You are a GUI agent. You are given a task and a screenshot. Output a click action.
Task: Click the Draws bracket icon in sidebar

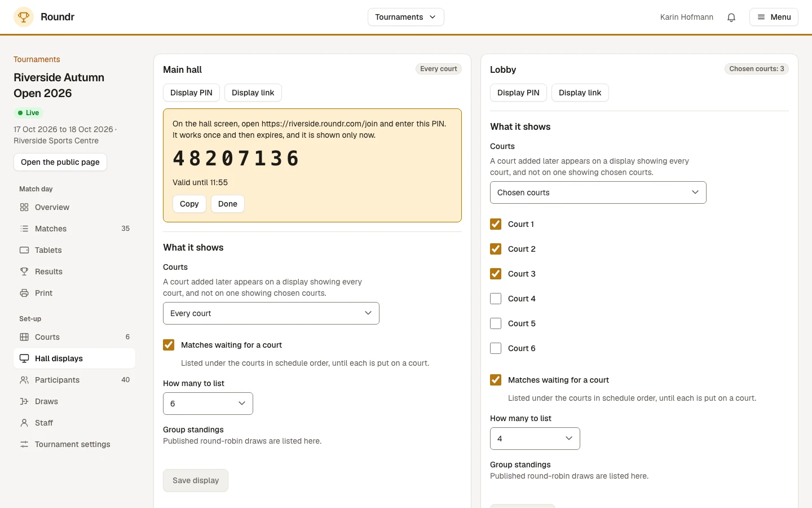point(24,401)
